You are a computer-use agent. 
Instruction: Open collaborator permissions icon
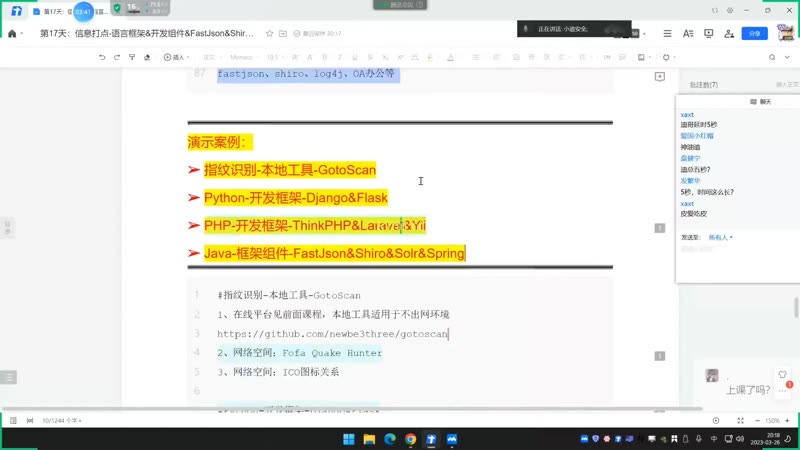[729, 34]
